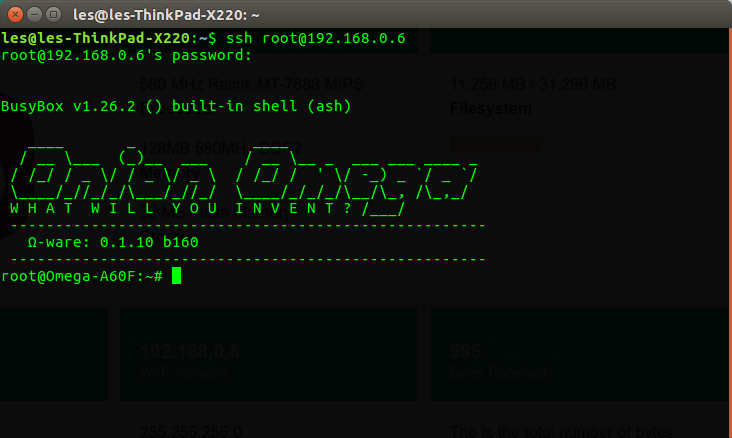732x438 pixels.
Task: Maximize the terminal window
Action: [54, 15]
